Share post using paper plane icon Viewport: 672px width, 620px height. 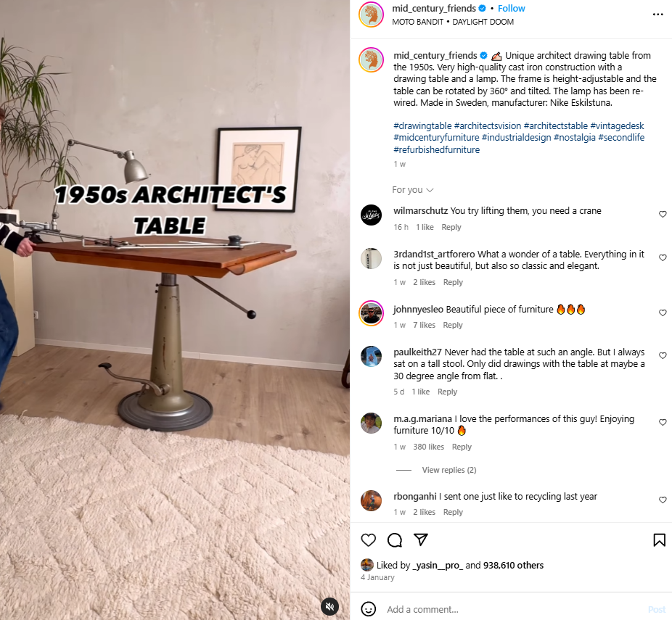click(x=420, y=540)
